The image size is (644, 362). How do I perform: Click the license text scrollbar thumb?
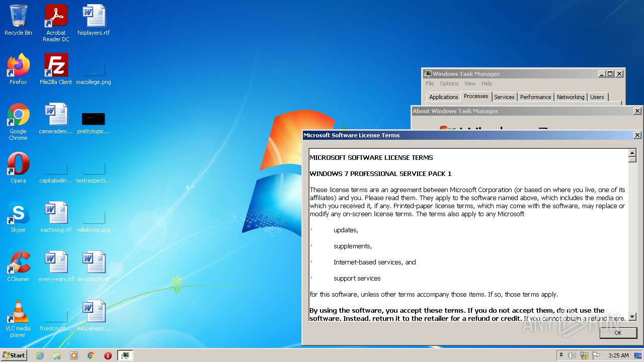pos(632,159)
